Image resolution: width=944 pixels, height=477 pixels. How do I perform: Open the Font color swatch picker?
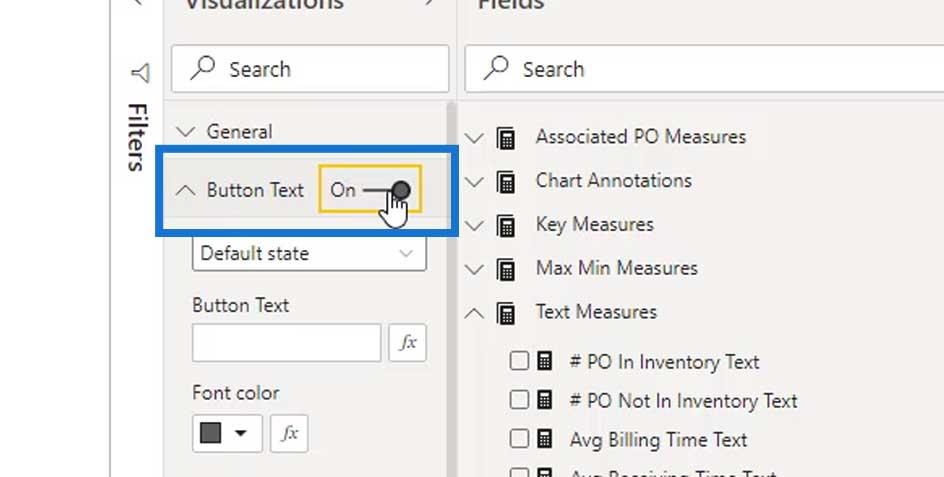tap(226, 433)
